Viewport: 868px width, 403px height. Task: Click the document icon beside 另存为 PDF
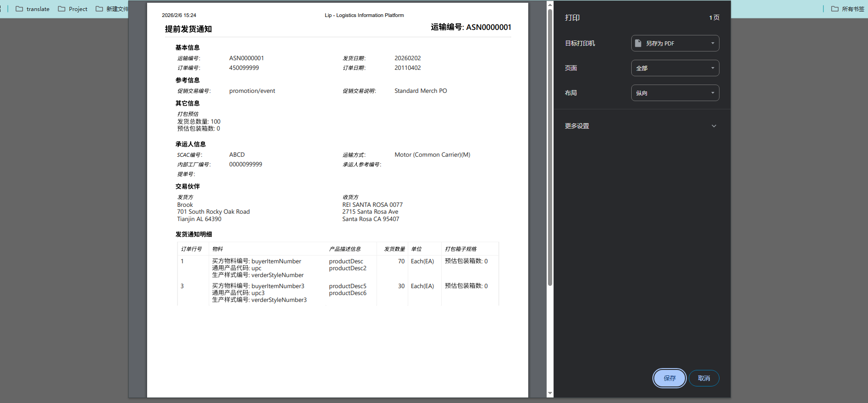(638, 43)
